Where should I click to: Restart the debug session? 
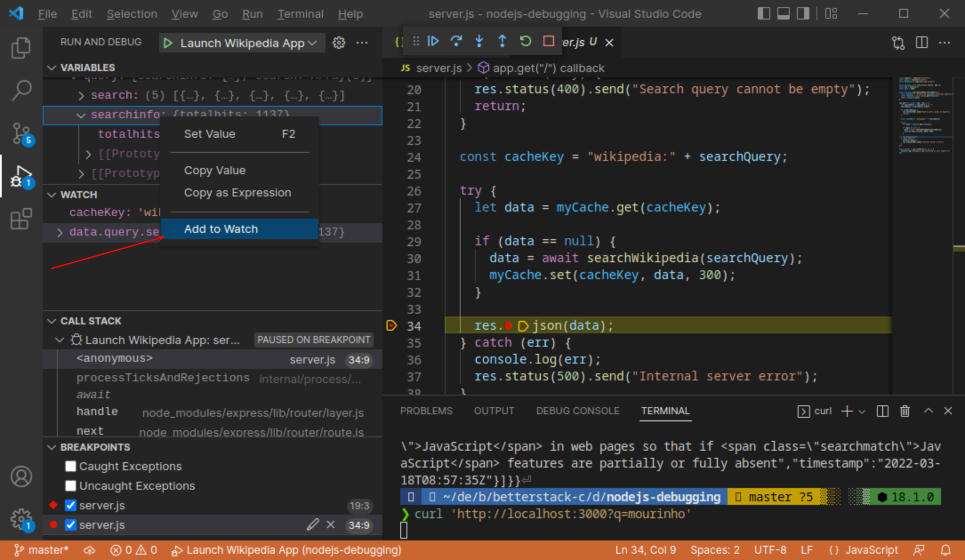point(525,41)
